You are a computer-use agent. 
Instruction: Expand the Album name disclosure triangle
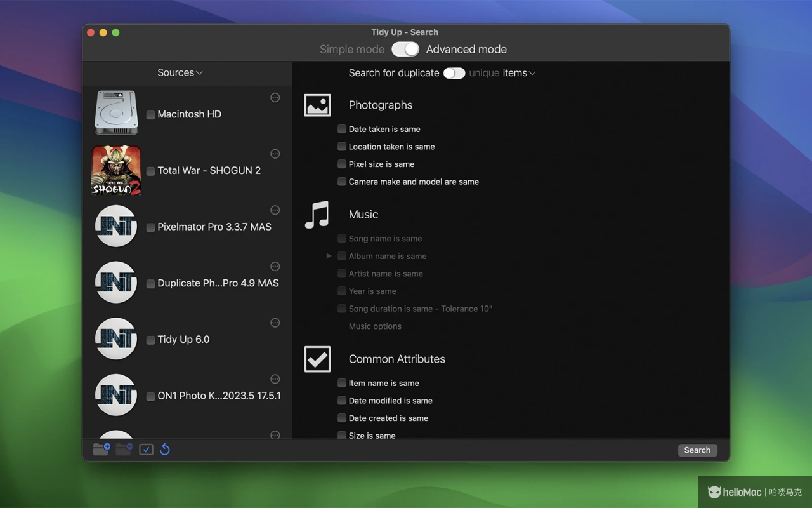[329, 256]
